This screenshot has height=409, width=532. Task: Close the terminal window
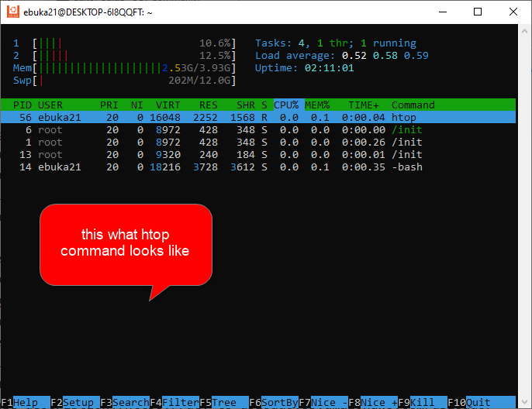pyautogui.click(x=513, y=12)
